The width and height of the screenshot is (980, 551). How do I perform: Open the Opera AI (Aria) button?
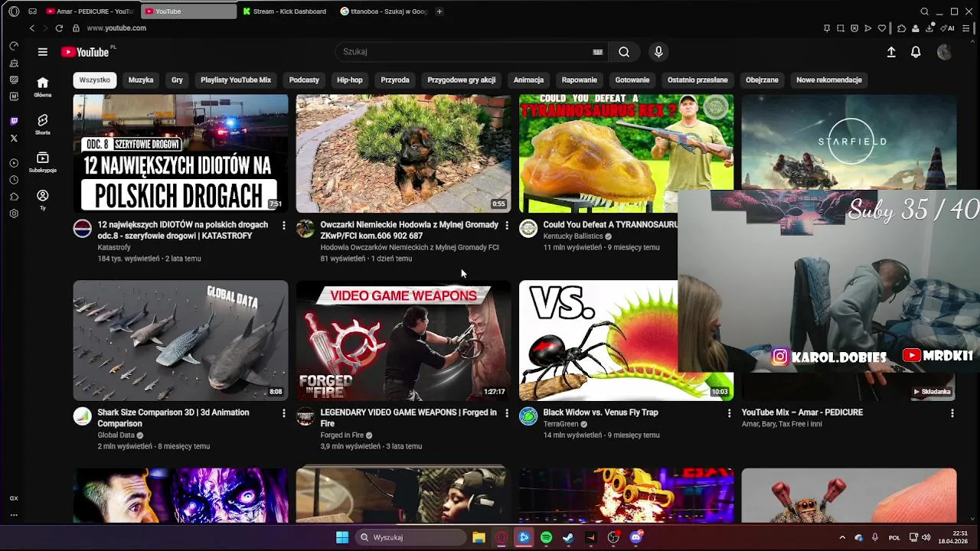949,28
